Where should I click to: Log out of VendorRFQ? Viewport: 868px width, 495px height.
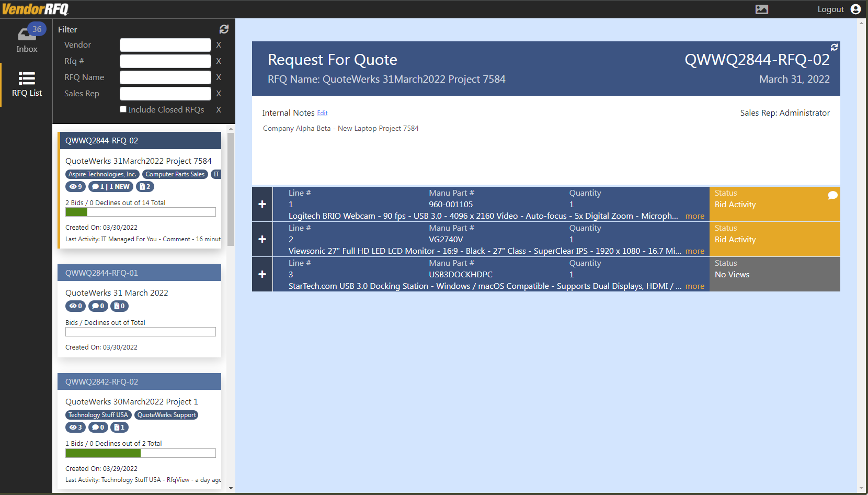tap(830, 9)
